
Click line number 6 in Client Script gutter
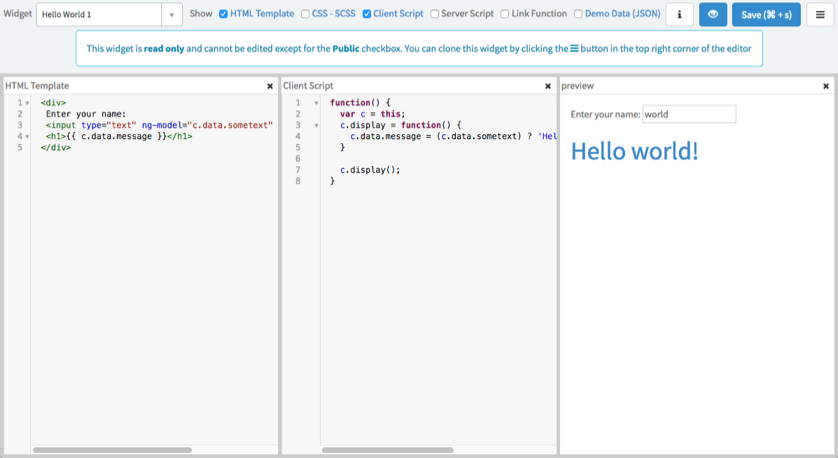(x=298, y=159)
